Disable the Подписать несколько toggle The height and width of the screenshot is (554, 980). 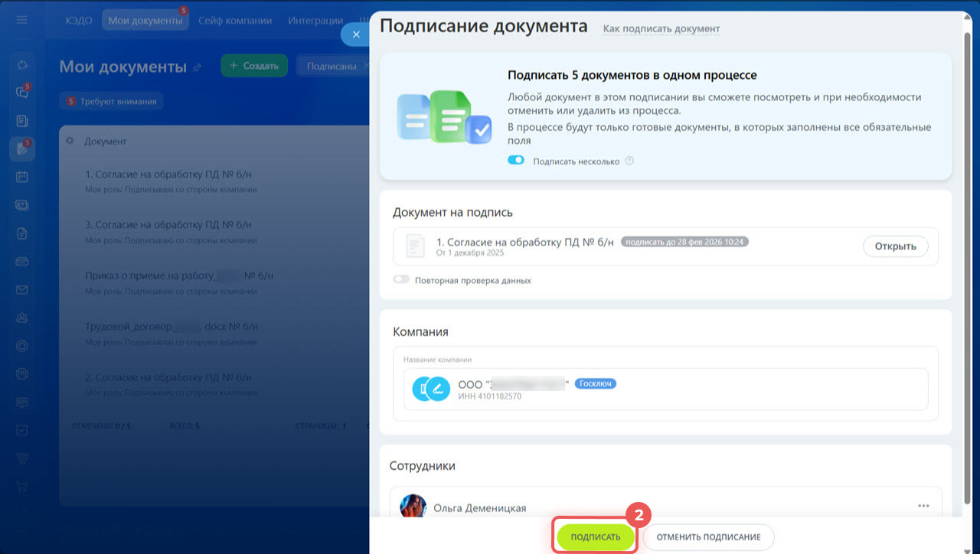point(516,161)
